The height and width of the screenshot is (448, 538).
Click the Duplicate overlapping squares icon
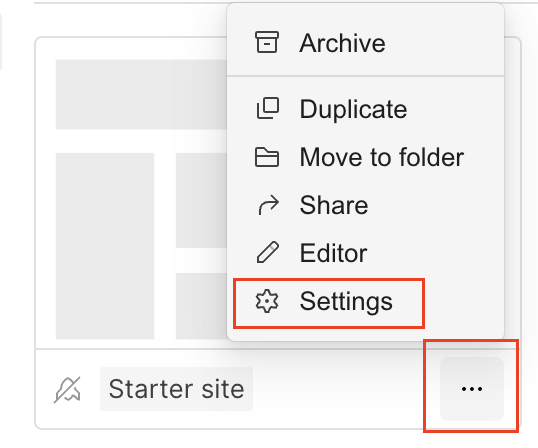[x=268, y=108]
